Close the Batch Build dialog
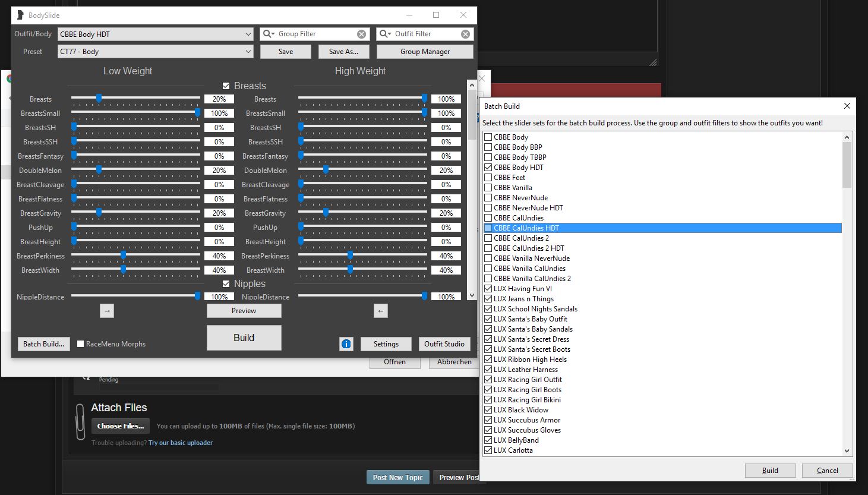The height and width of the screenshot is (495, 868). (x=847, y=106)
